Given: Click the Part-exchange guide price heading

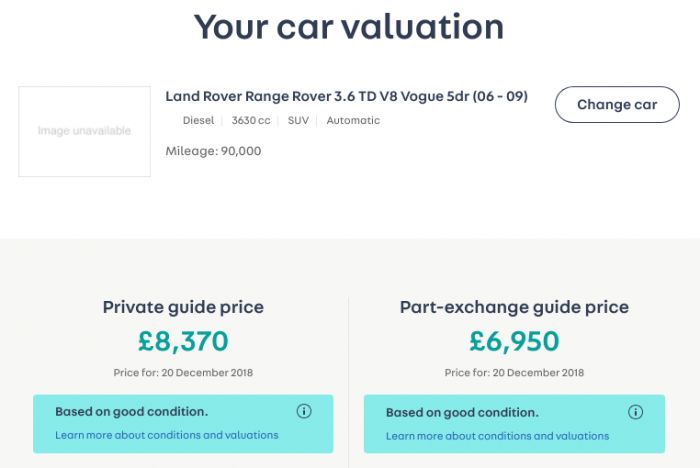Looking at the screenshot, I should (514, 307).
